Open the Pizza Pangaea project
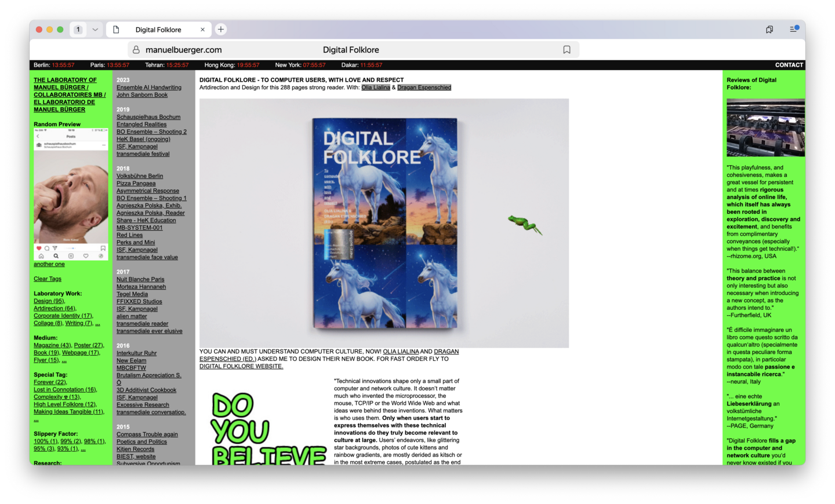The height and width of the screenshot is (504, 835). coord(136,184)
